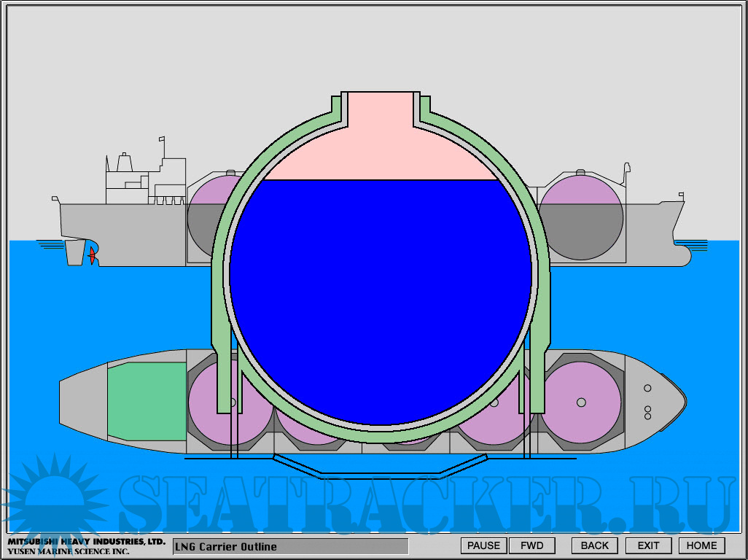Go to previous slide with BACK

594,545
